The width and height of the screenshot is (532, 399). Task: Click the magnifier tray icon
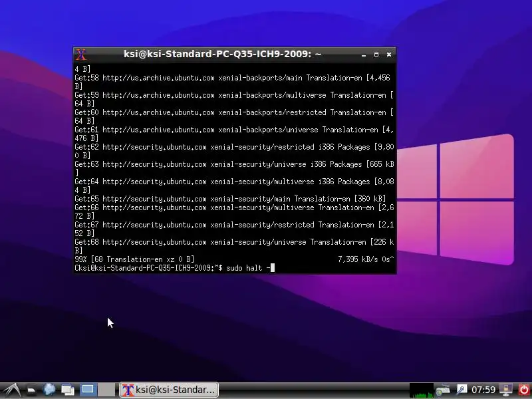462,390
